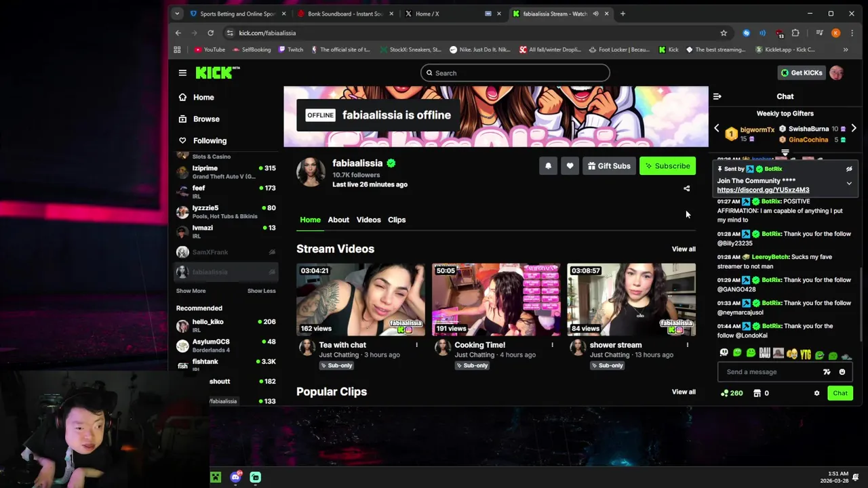
Task: Collapse chat panel with arrow icon
Action: (x=717, y=96)
